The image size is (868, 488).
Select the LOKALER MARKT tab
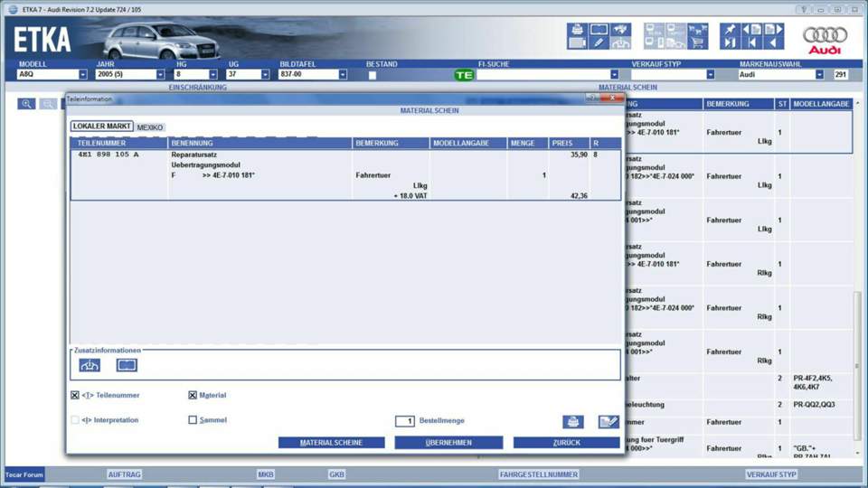pos(102,127)
